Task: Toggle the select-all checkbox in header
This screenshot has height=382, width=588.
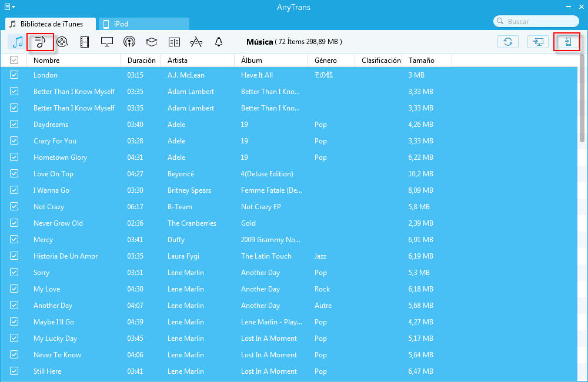Action: point(14,60)
